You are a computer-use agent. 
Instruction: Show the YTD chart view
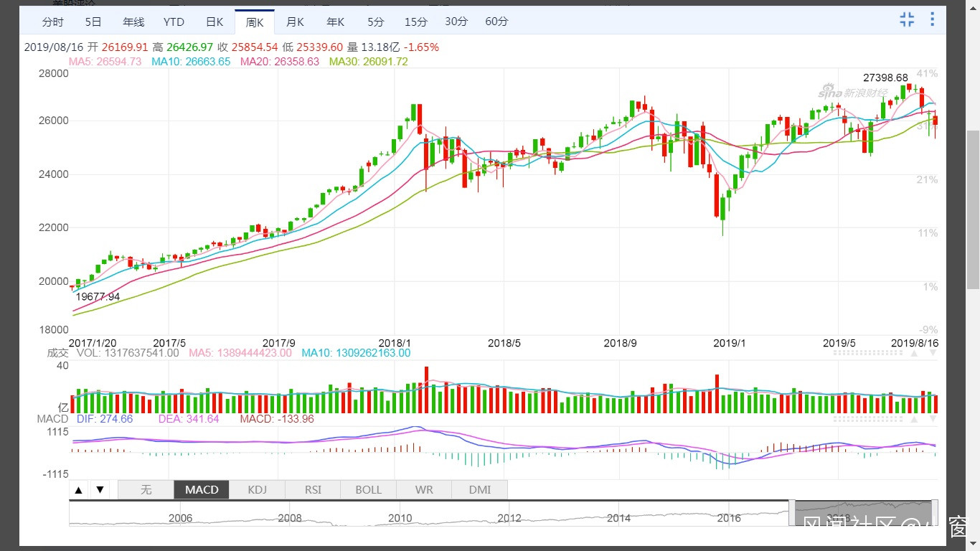(x=174, y=22)
